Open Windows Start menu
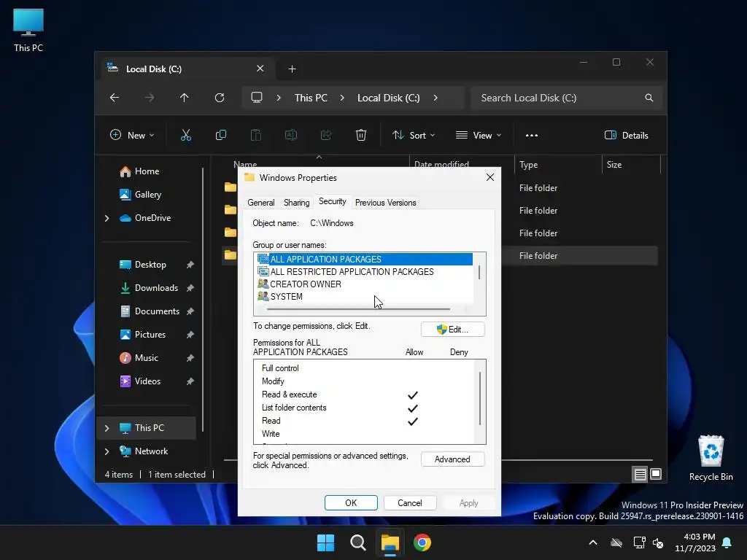Viewport: 747px width, 560px height. tap(326, 542)
